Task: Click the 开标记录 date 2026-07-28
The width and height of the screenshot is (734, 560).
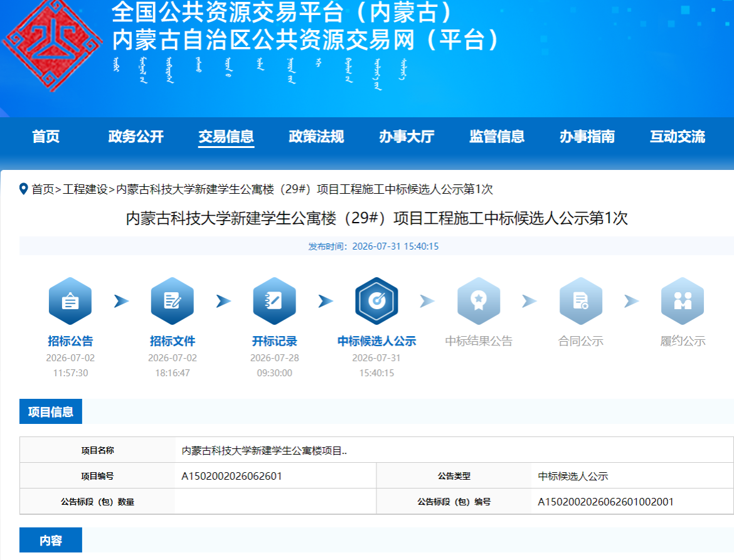Action: click(x=274, y=358)
